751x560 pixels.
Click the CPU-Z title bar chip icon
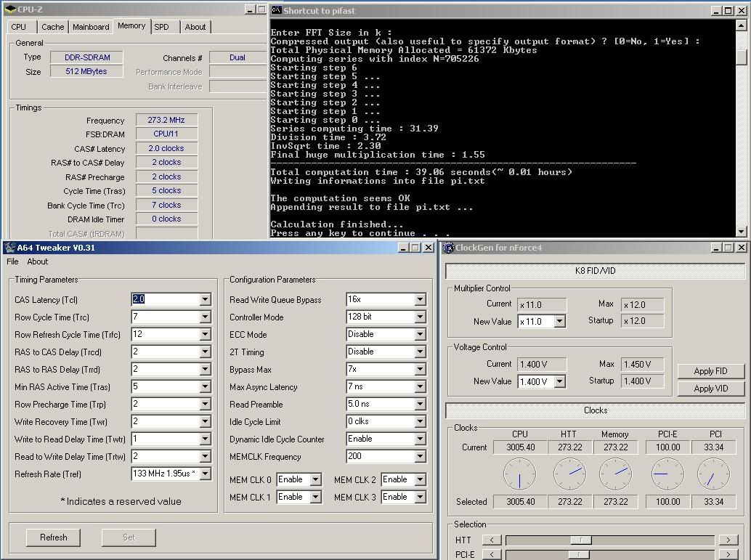(x=10, y=9)
